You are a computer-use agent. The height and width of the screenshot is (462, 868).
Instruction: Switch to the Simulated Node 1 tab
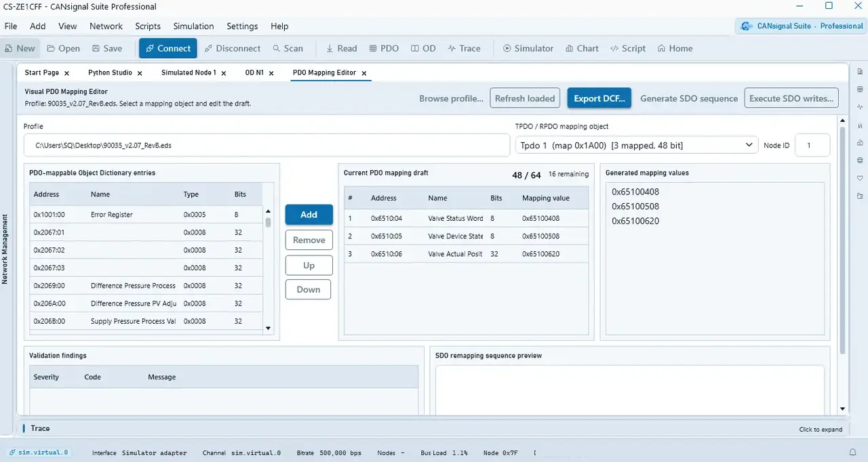pyautogui.click(x=189, y=72)
